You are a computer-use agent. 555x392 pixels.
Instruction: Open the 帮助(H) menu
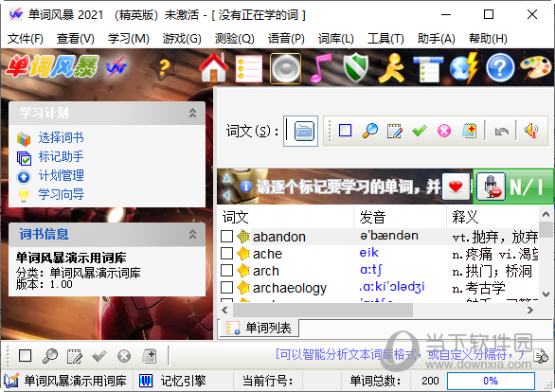click(488, 38)
